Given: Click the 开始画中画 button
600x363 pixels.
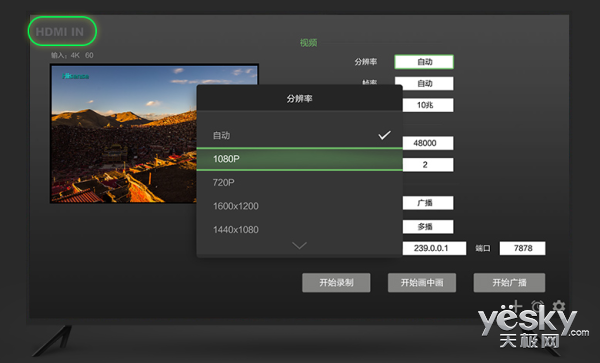Looking at the screenshot, I should pyautogui.click(x=422, y=283).
